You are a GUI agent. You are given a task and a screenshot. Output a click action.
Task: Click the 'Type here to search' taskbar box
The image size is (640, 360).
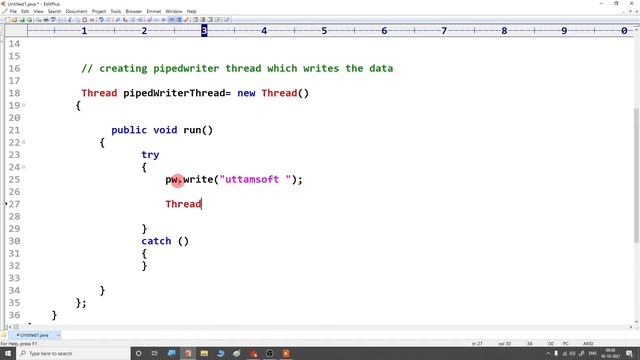(x=73, y=353)
